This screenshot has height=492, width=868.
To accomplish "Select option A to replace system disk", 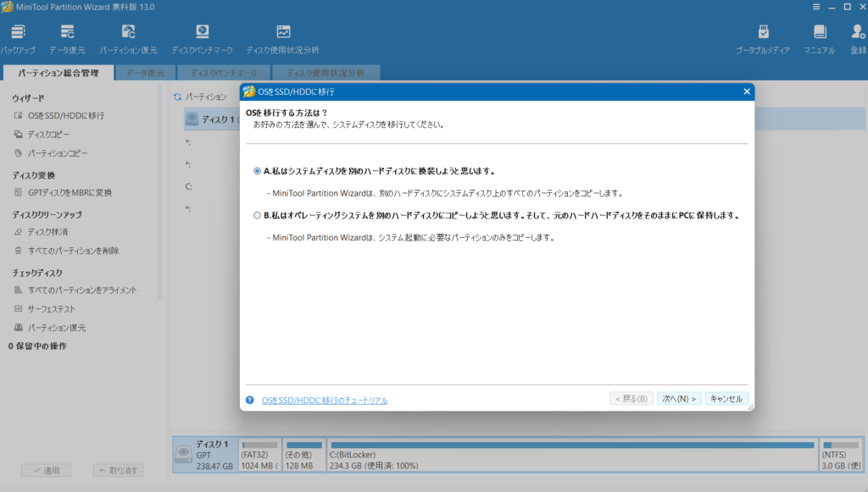I will (x=258, y=170).
